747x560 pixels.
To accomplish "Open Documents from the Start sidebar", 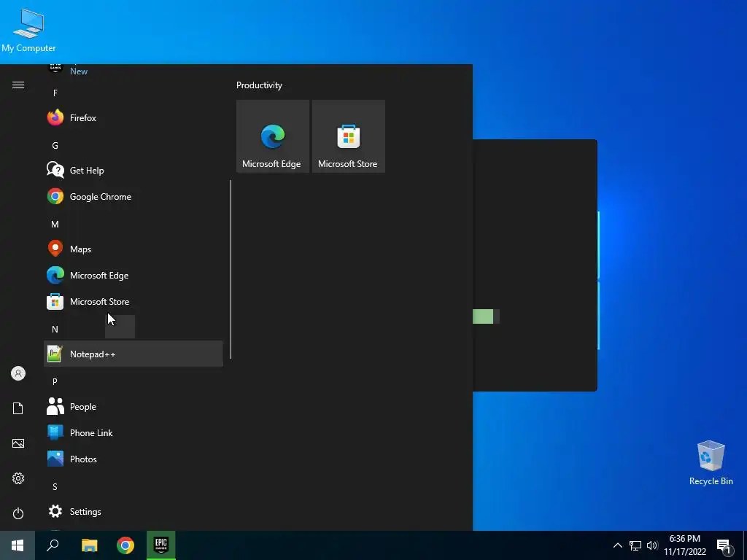I will [18, 408].
